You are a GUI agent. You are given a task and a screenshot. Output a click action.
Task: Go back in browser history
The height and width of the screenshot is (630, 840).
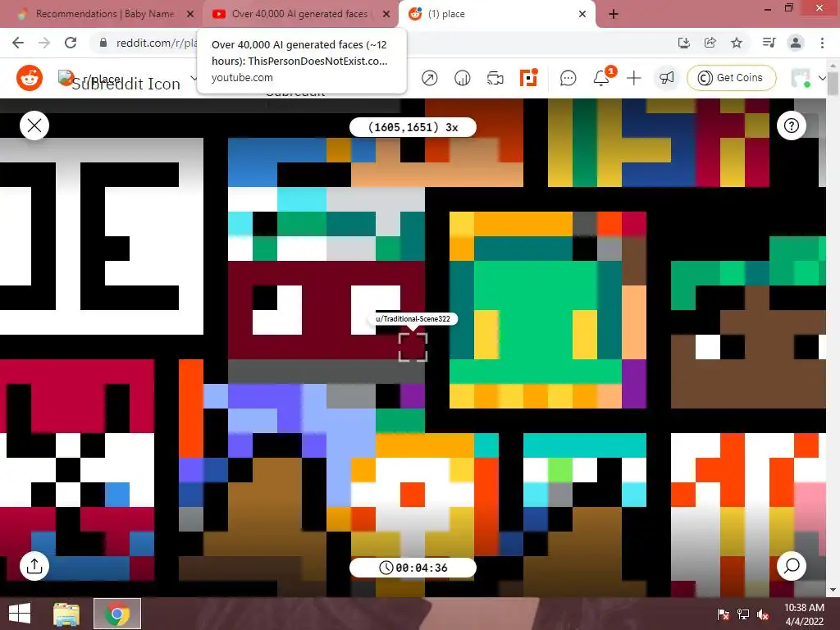(18, 43)
